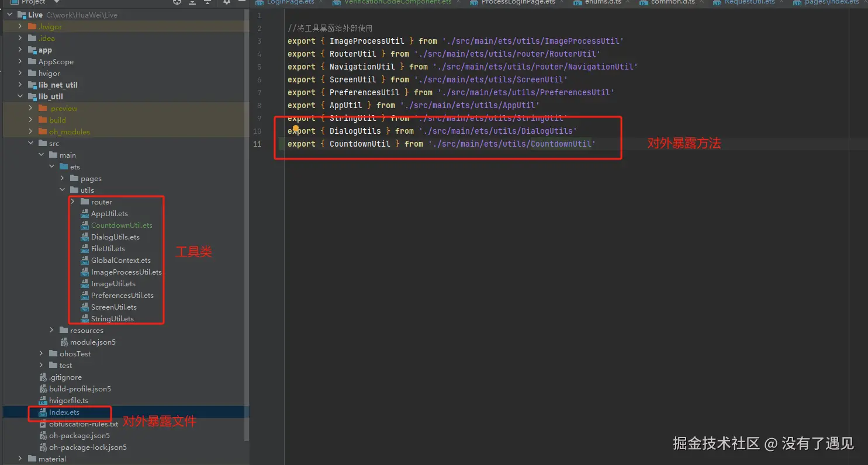Click the ImageUtil.ets file icon
Image resolution: width=868 pixels, height=465 pixels.
point(85,284)
